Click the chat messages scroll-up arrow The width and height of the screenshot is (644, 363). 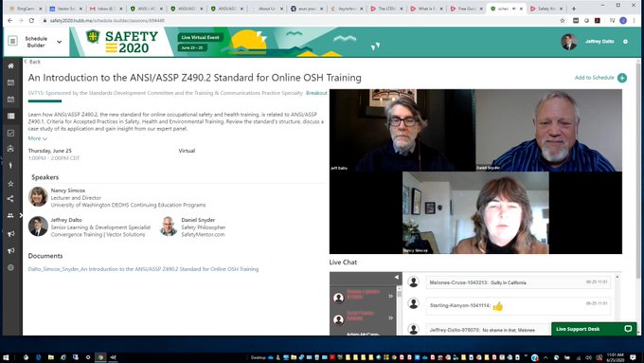pos(617,278)
